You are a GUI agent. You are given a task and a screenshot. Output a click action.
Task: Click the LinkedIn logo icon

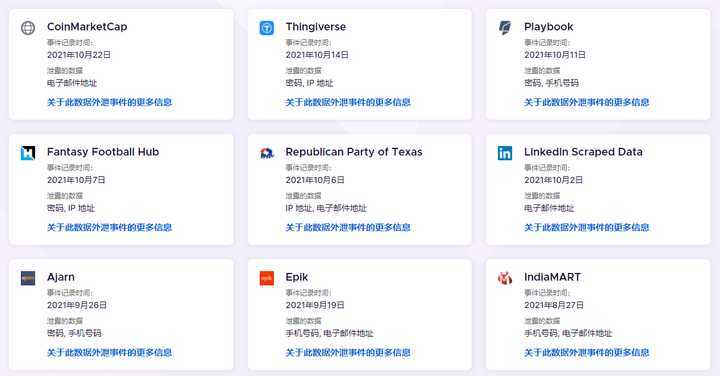505,153
